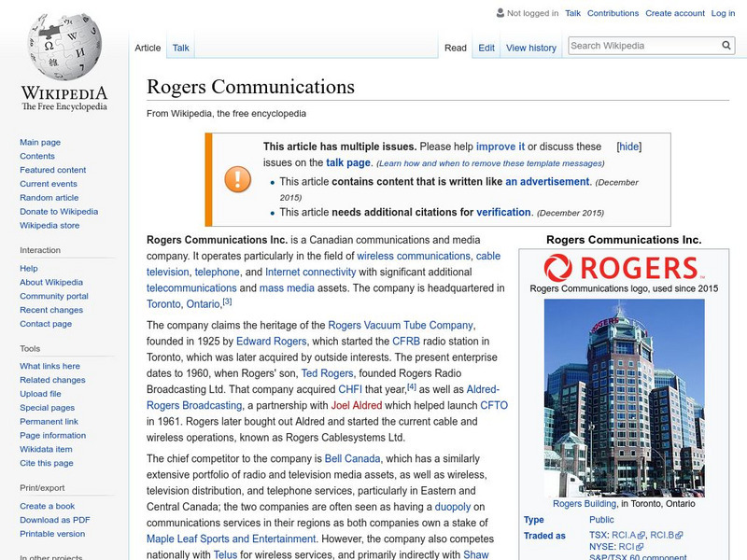Image resolution: width=747 pixels, height=560 pixels.
Task: Open the mass media link
Action: (287, 288)
